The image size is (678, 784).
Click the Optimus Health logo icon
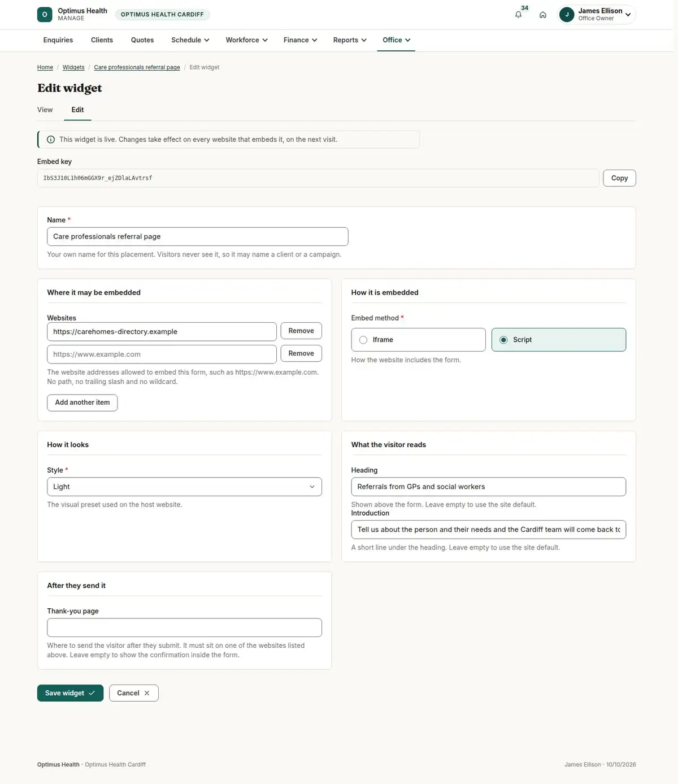pos(45,15)
